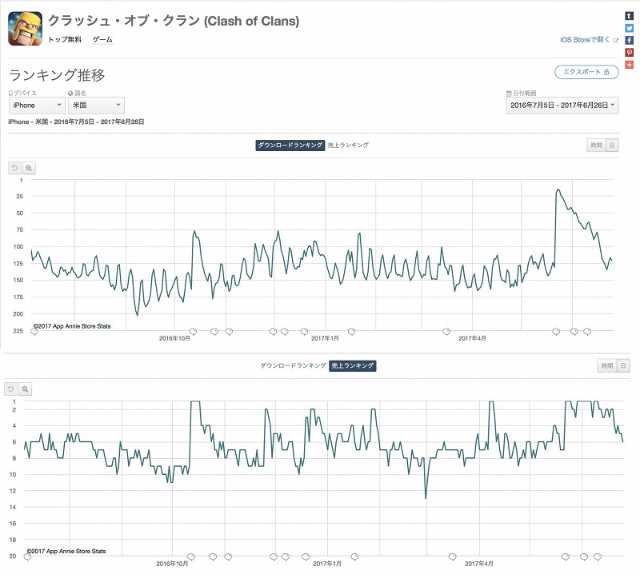640x574 pixels.
Task: Share the page on Pinterest
Action: 629,52
